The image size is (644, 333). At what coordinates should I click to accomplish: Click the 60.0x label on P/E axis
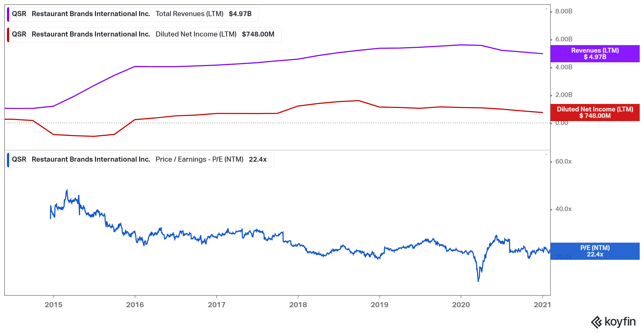(563, 161)
